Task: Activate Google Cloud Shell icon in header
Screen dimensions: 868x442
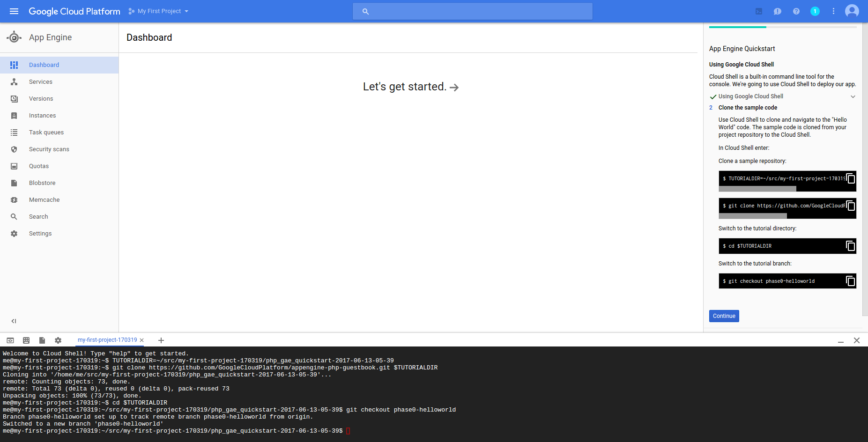Action: pos(759,11)
